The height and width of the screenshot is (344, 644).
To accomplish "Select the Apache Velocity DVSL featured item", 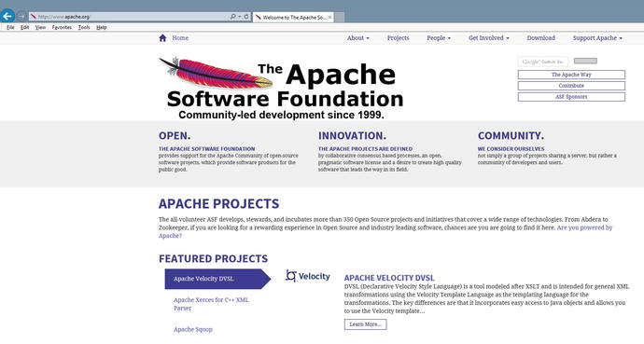I will pos(217,279).
